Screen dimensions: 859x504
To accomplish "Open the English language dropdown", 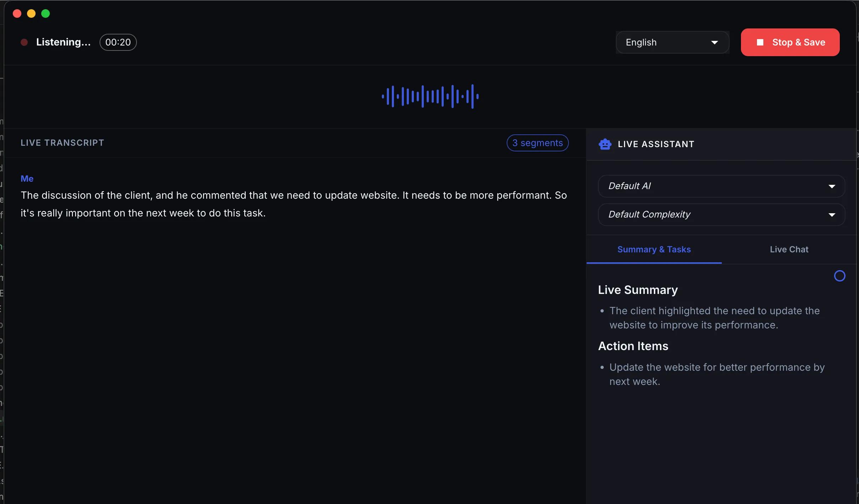I will pyautogui.click(x=672, y=42).
